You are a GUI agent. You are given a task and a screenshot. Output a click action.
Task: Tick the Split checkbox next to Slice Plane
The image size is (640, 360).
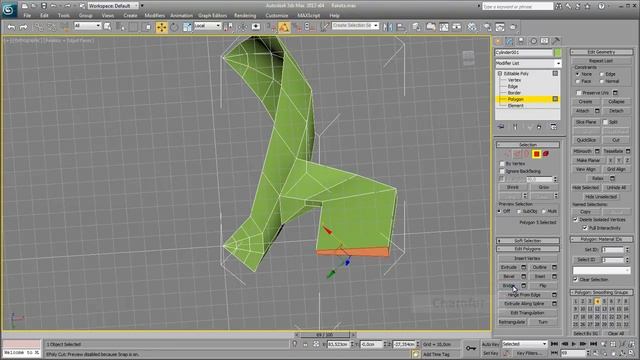coord(605,122)
